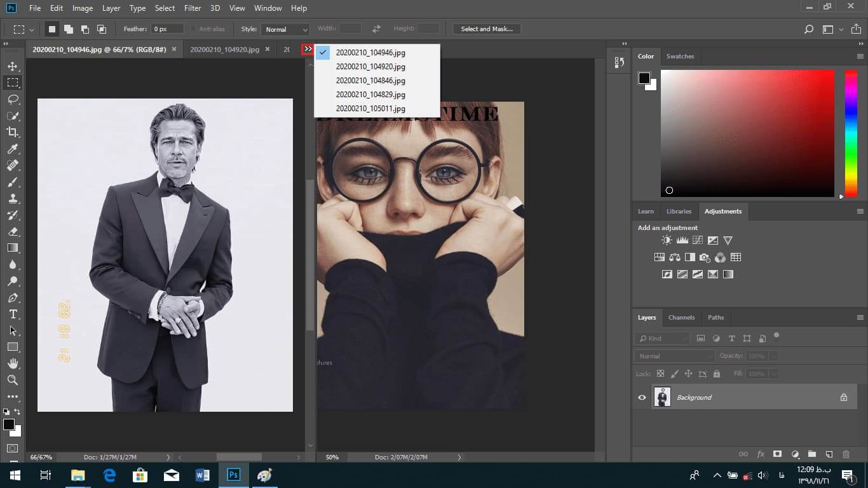Add a Curves adjustment

698,240
